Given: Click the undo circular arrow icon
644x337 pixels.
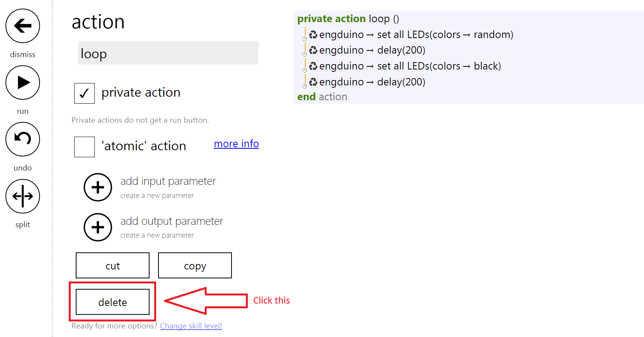Looking at the screenshot, I should click(23, 139).
